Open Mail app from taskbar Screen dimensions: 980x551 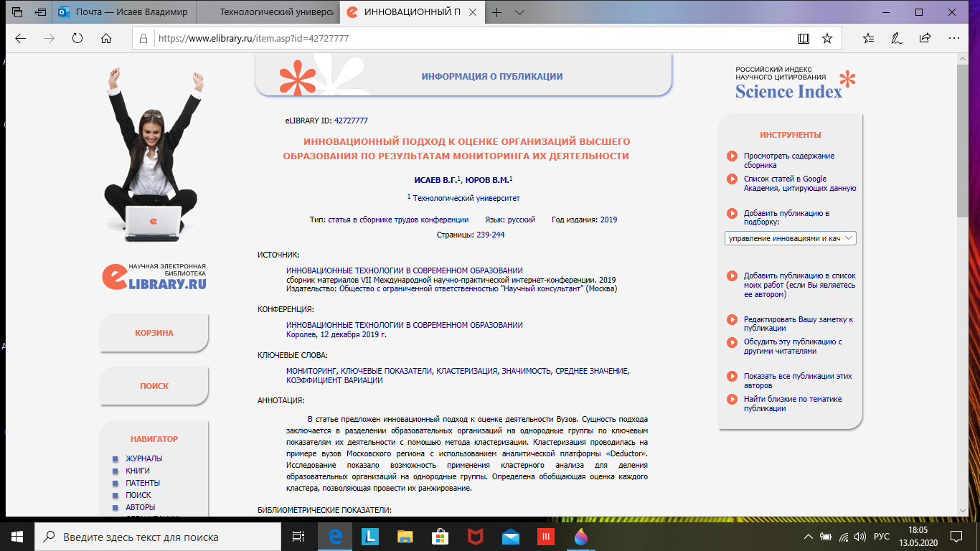click(x=510, y=536)
